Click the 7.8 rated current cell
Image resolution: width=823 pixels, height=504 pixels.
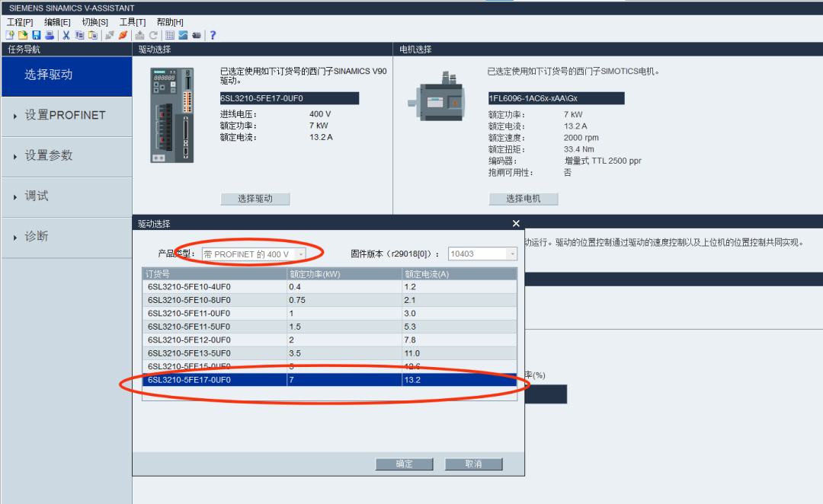click(460, 340)
